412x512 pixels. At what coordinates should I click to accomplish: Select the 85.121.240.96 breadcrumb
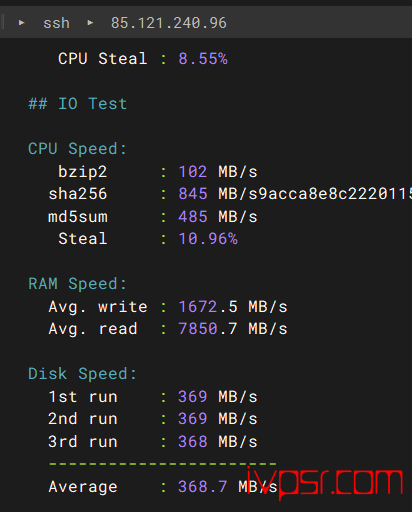pyautogui.click(x=169, y=23)
